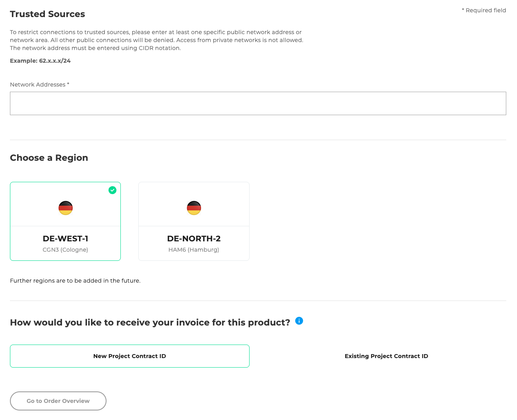The width and height of the screenshot is (517, 420).
Task: Click the German flag icon on DE-NORTH-2 card
Action: point(194,208)
